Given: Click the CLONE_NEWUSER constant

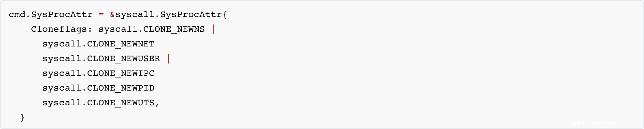Looking at the screenshot, I should [124, 59].
